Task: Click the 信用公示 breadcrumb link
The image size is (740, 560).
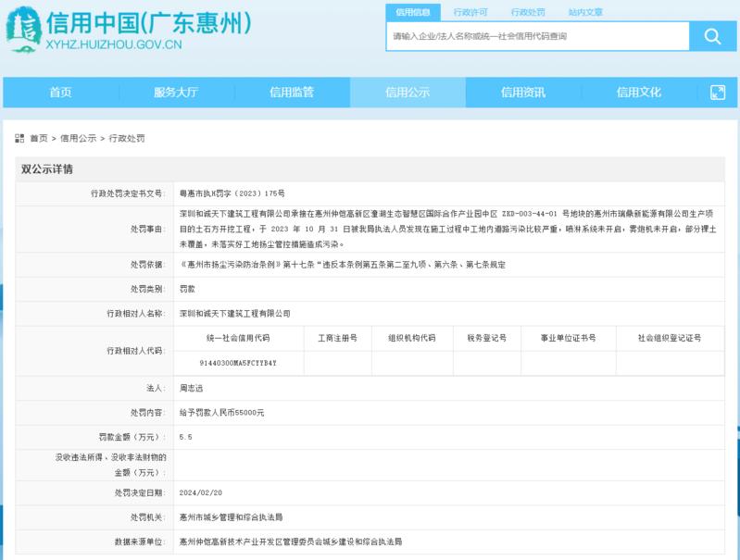Action: (79, 138)
